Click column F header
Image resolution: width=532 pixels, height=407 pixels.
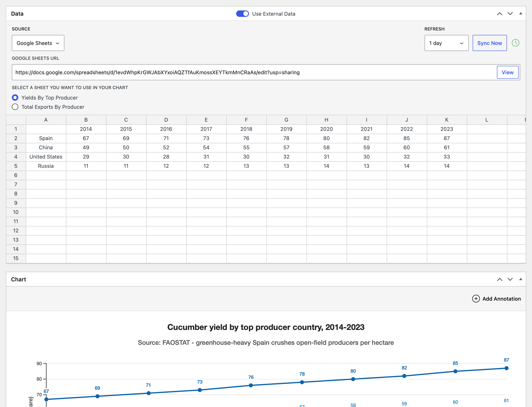tap(246, 120)
